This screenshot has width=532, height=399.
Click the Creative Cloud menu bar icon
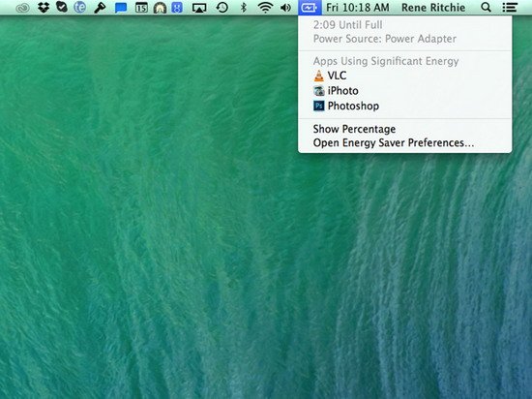22,8
